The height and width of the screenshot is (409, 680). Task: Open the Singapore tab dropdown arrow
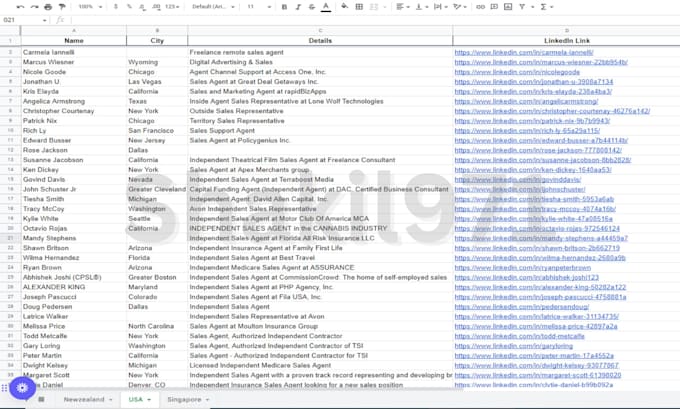coord(207,399)
